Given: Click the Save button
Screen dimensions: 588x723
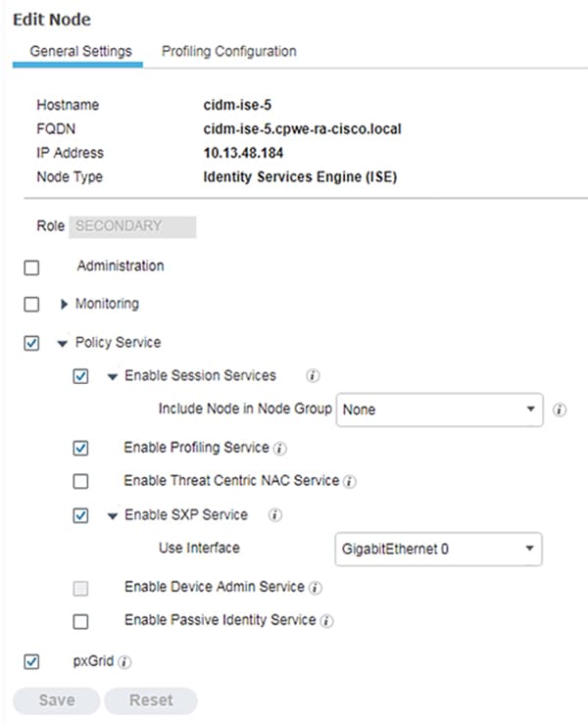Looking at the screenshot, I should pyautogui.click(x=56, y=700).
